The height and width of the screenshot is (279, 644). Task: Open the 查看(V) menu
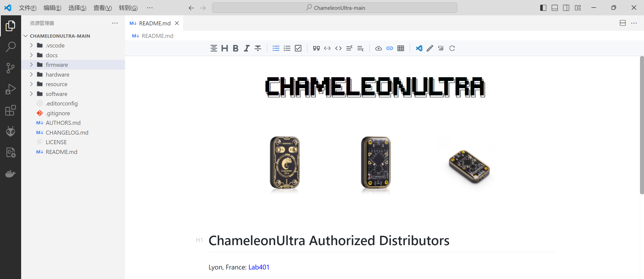[x=102, y=8]
